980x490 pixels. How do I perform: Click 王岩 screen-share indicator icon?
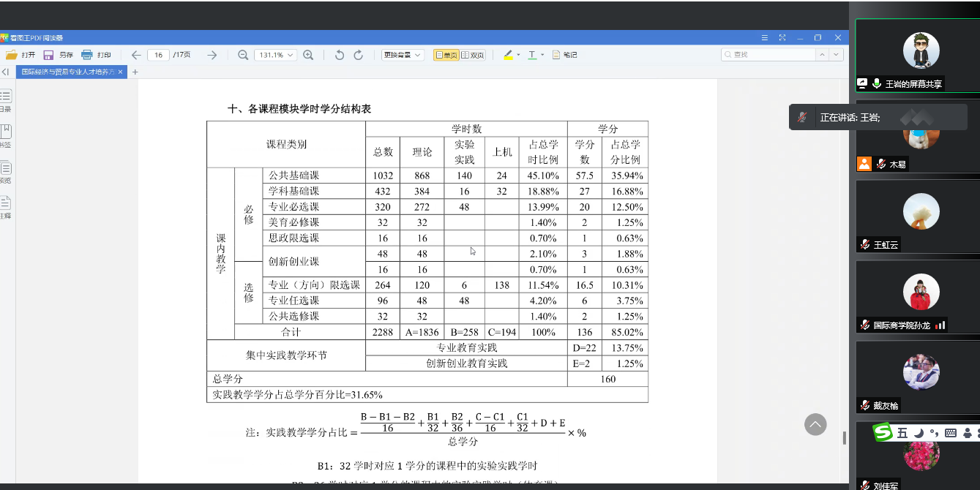tap(862, 83)
